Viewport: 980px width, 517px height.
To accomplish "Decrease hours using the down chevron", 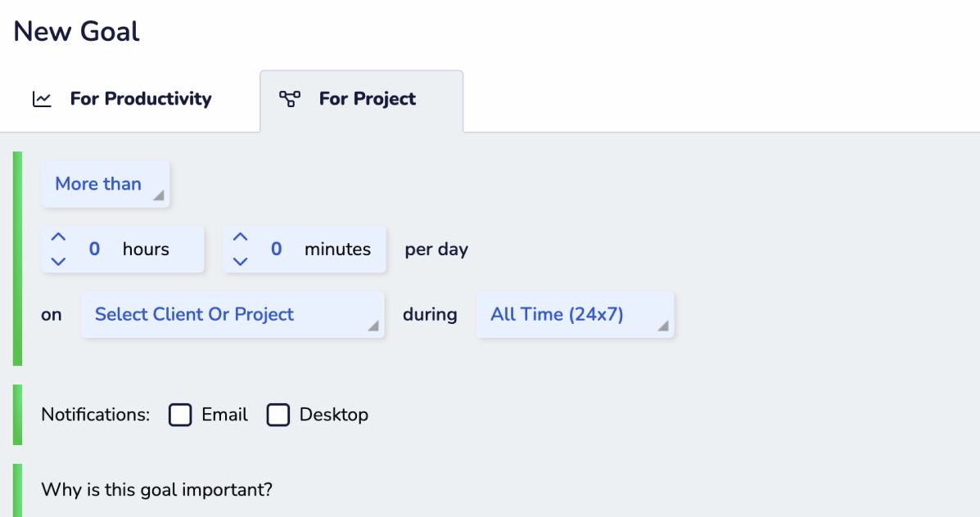I will (x=57, y=261).
